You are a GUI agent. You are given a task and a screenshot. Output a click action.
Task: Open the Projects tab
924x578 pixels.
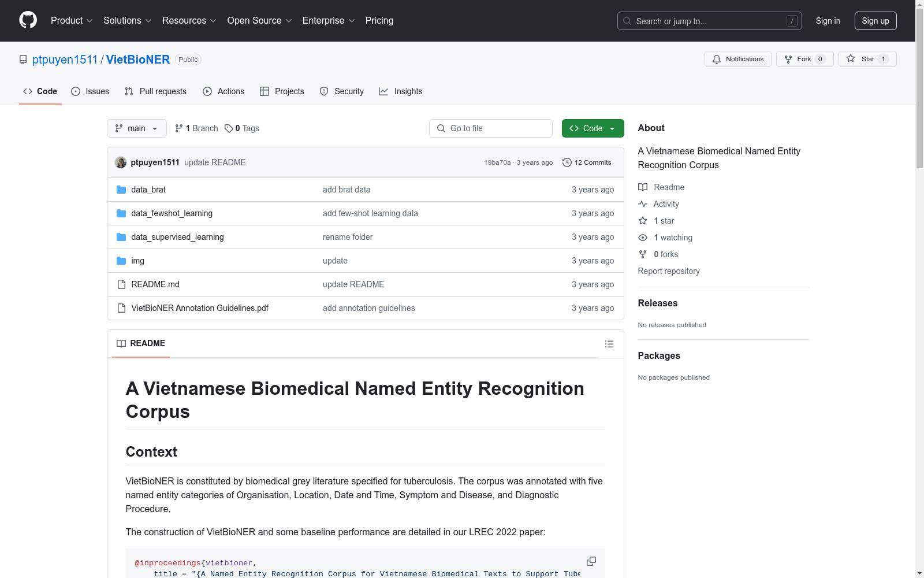click(282, 91)
